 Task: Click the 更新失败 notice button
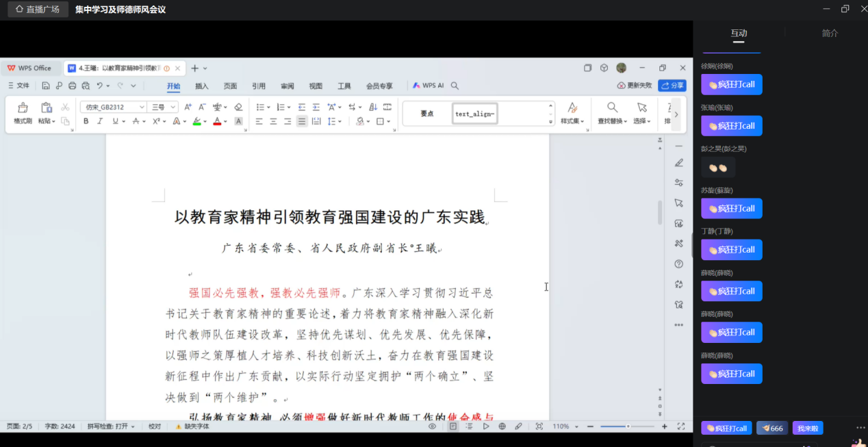pyautogui.click(x=635, y=86)
